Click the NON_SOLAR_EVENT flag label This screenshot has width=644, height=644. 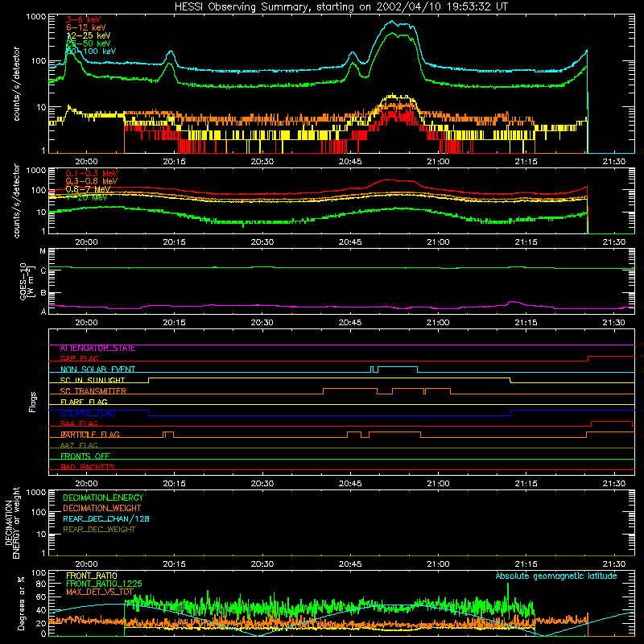tap(97, 369)
